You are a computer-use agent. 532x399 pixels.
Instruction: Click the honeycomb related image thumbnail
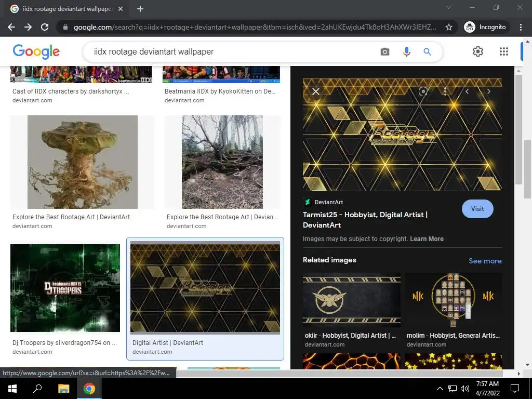352,362
